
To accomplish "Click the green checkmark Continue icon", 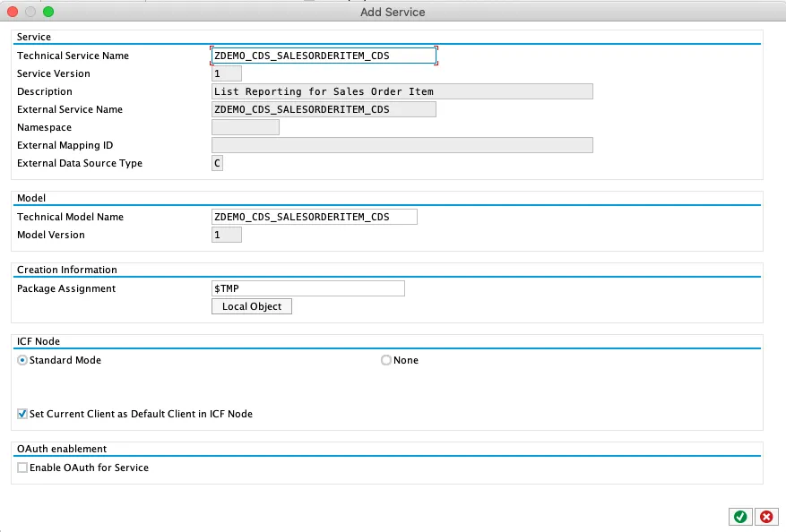I will click(x=740, y=517).
